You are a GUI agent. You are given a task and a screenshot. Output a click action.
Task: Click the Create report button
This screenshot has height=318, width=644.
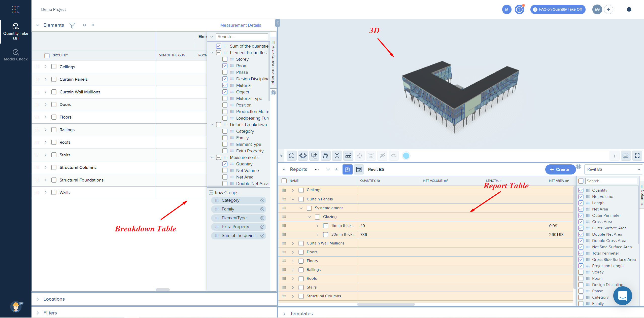point(560,169)
